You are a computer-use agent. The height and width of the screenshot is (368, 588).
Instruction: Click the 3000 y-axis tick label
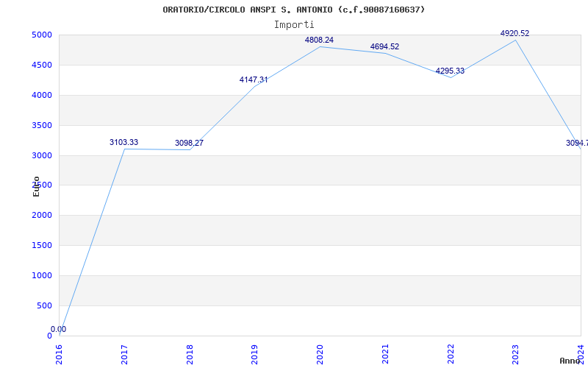pyautogui.click(x=42, y=155)
